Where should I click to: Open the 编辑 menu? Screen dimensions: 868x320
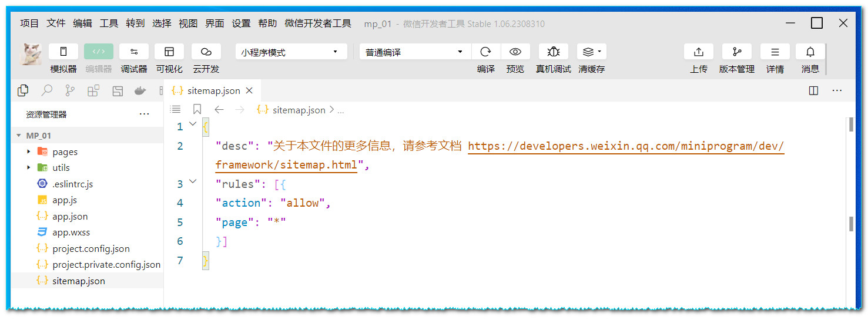(82, 23)
